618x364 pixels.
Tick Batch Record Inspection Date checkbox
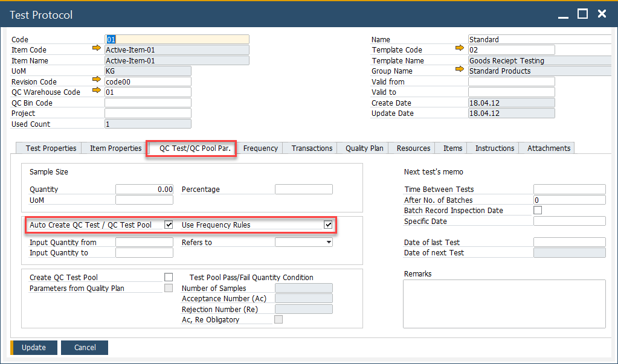tap(538, 211)
